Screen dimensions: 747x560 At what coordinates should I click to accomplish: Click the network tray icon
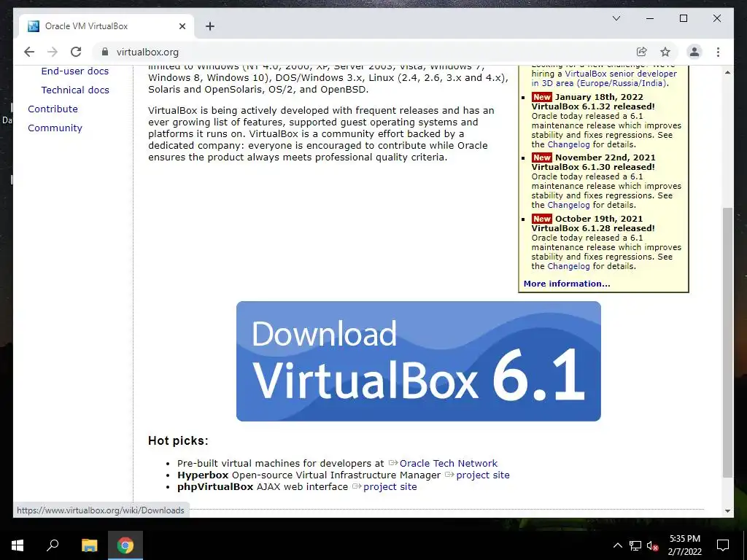coord(635,545)
